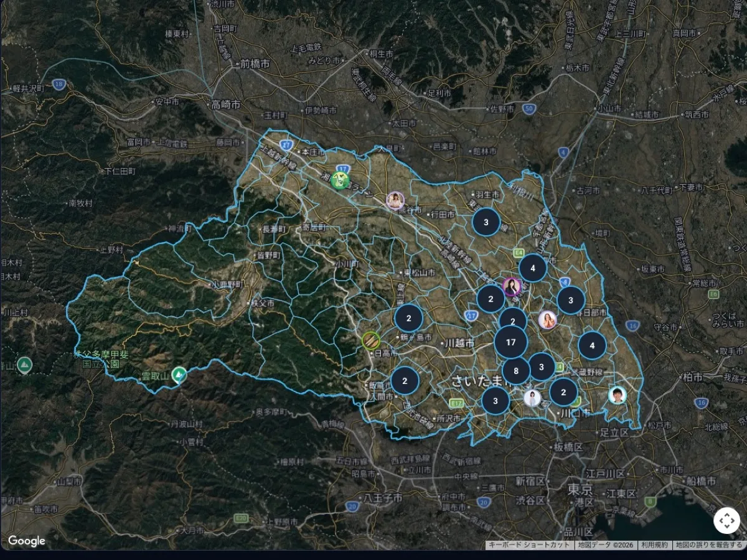747x560 pixels.
Task: Click the striped round marker near 日高市
Action: (x=370, y=340)
